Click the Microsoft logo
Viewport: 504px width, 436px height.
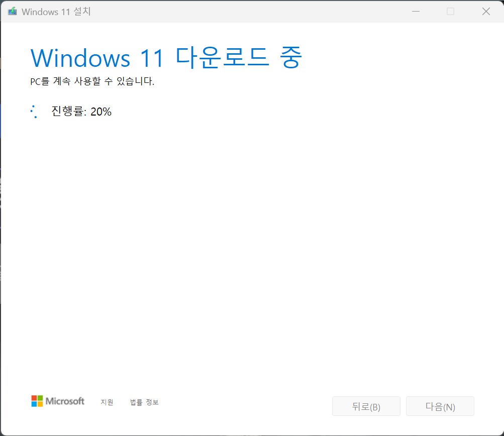pyautogui.click(x=58, y=401)
